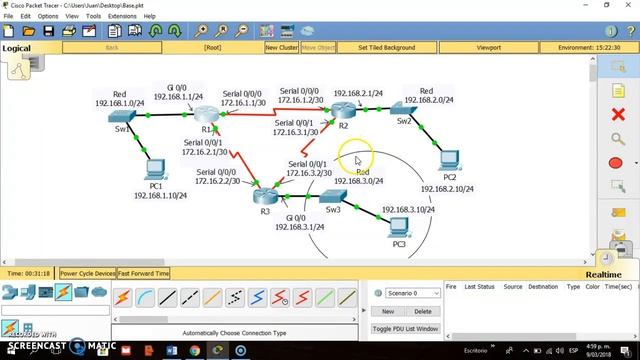Create a new scenario with New
640x360 pixels.
click(388, 311)
